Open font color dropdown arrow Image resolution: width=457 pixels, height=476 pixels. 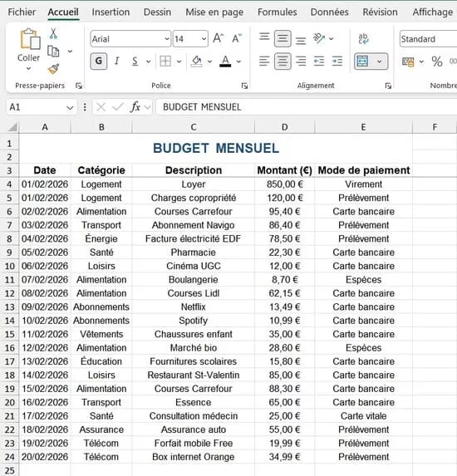(238, 61)
